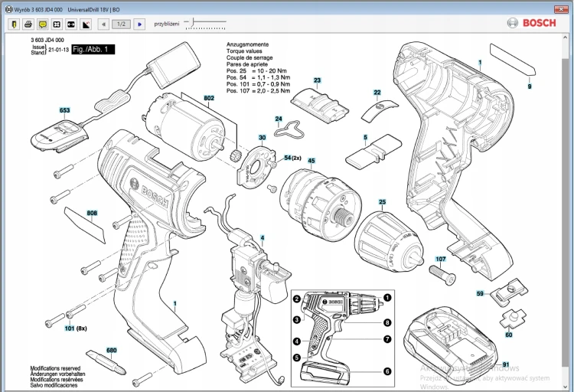Click the przybliżeni zoom label

point(167,24)
